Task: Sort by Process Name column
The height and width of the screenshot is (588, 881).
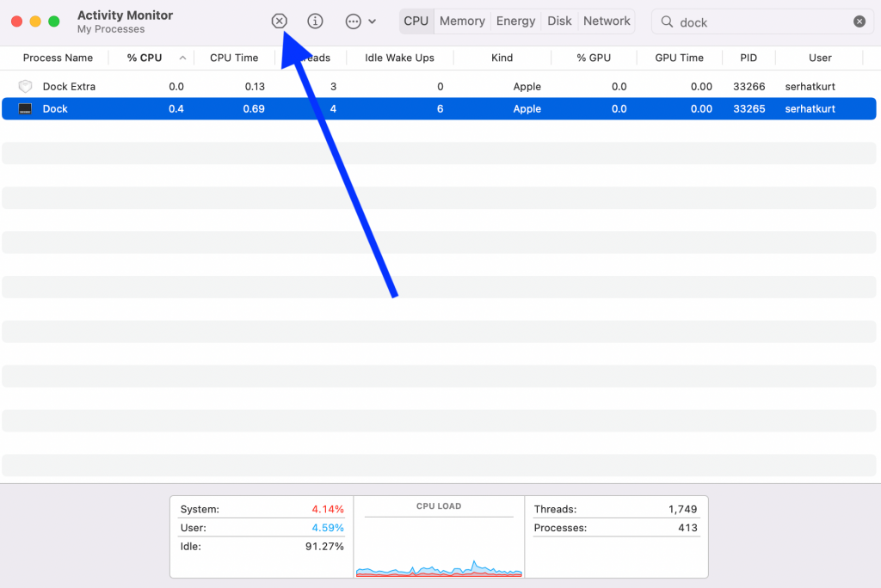Action: [58, 58]
